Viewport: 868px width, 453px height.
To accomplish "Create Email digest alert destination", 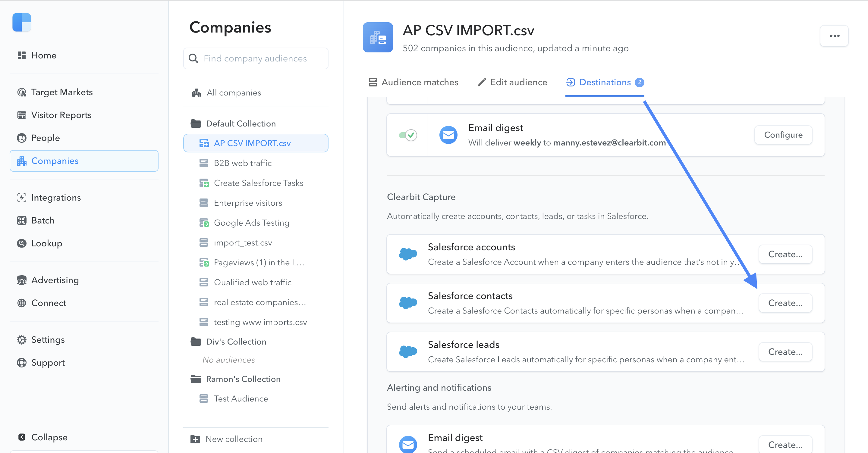I will click(x=785, y=444).
